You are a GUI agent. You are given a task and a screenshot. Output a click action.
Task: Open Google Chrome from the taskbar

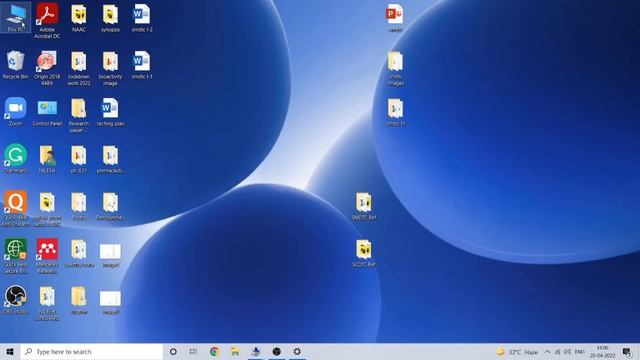pyautogui.click(x=215, y=351)
